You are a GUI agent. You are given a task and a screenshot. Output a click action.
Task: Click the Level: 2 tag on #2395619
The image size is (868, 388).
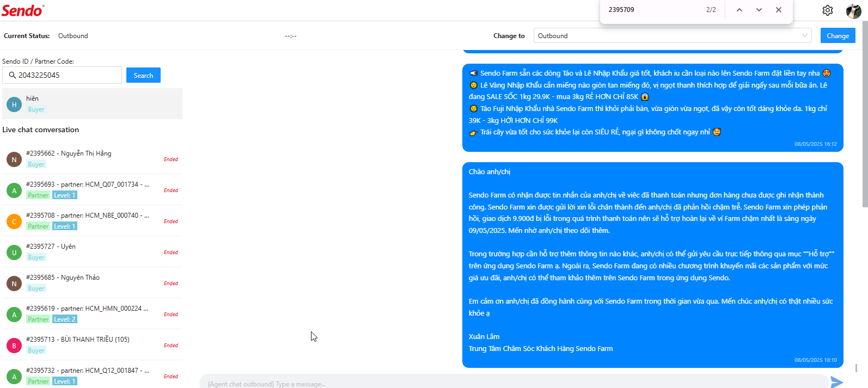tap(65, 319)
